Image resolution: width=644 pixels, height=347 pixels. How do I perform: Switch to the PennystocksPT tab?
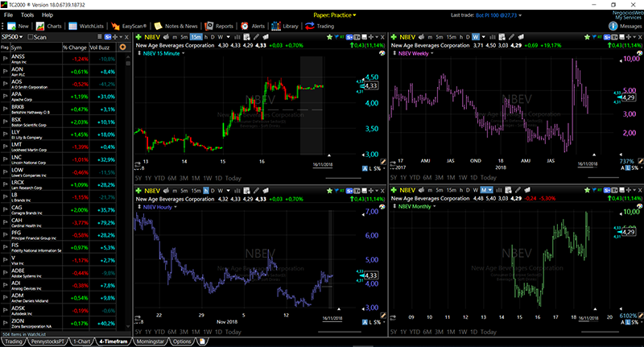[x=47, y=341]
